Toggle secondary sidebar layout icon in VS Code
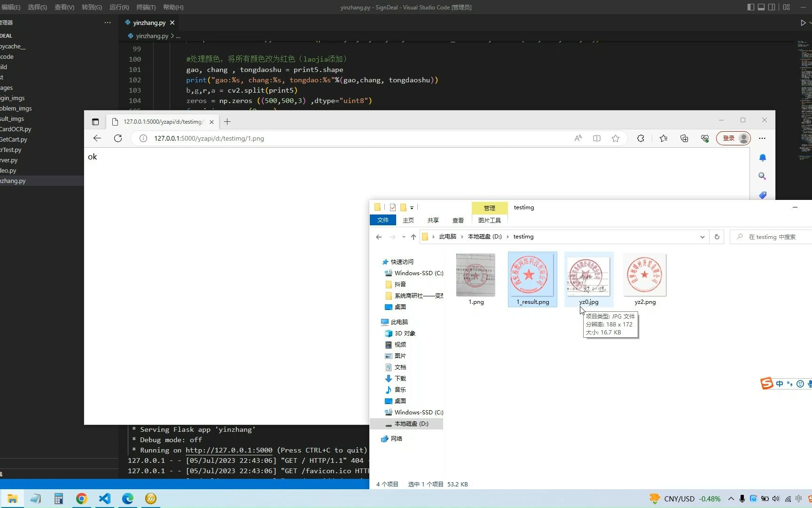 pyautogui.click(x=772, y=7)
